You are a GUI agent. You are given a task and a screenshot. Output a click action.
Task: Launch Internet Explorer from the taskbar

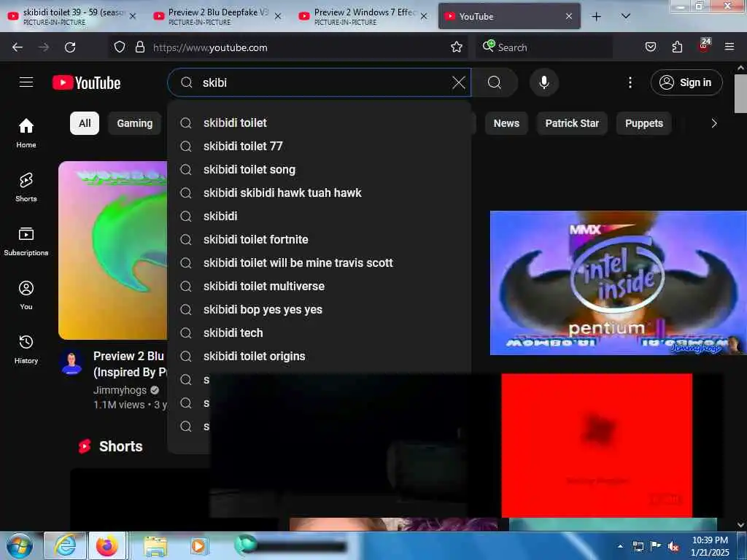pyautogui.click(x=64, y=545)
